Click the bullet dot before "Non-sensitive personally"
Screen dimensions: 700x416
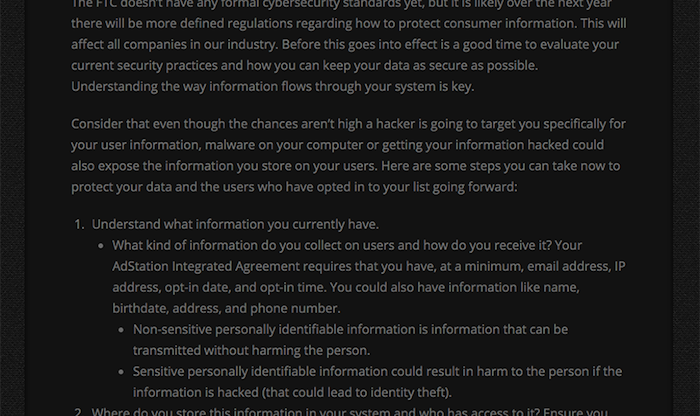point(121,330)
